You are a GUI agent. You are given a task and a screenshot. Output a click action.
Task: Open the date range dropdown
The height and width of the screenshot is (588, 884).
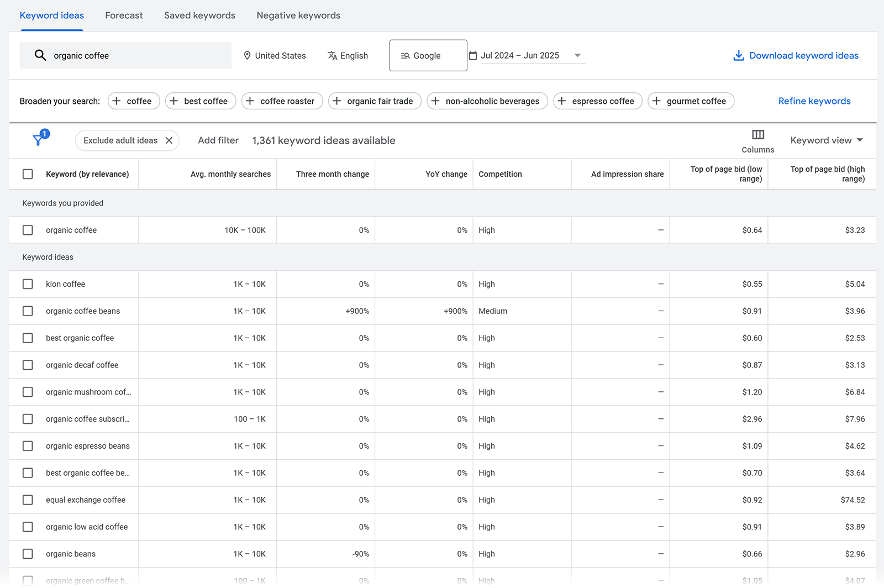[577, 55]
